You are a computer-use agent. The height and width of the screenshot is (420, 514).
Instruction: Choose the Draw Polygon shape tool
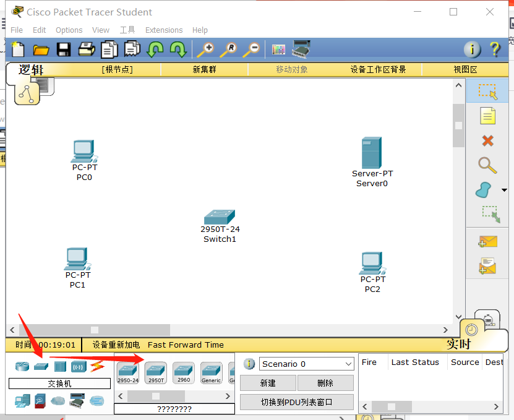click(x=484, y=190)
